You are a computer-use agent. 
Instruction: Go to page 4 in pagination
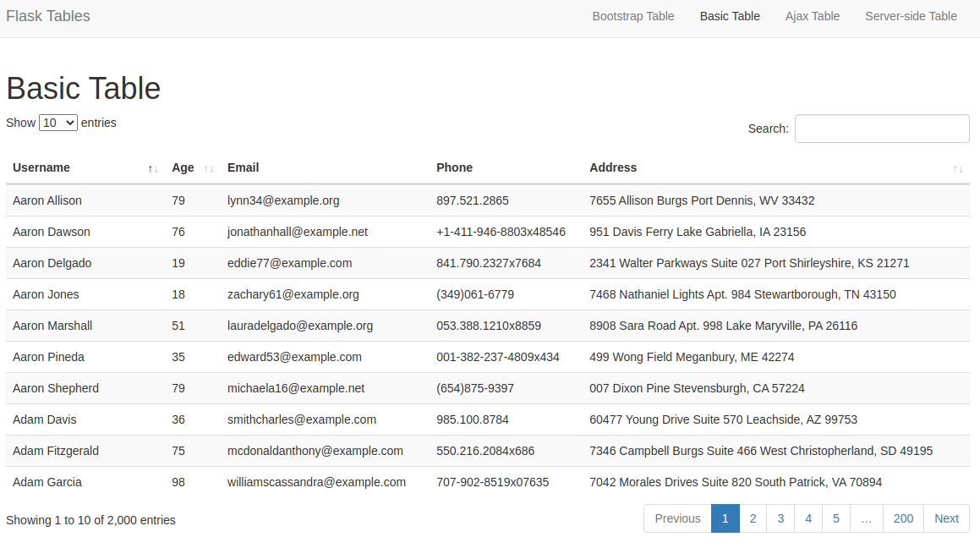click(808, 518)
